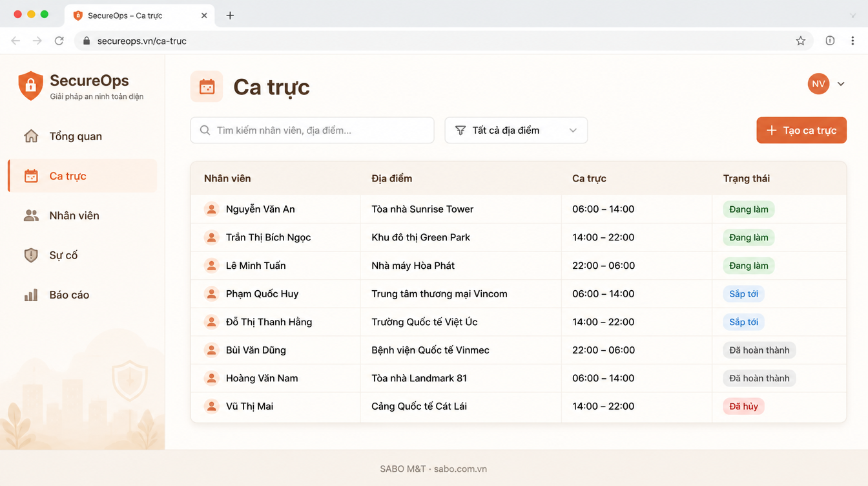The height and width of the screenshot is (486, 868).
Task: Open the Báo cáo section
Action: pos(82,295)
